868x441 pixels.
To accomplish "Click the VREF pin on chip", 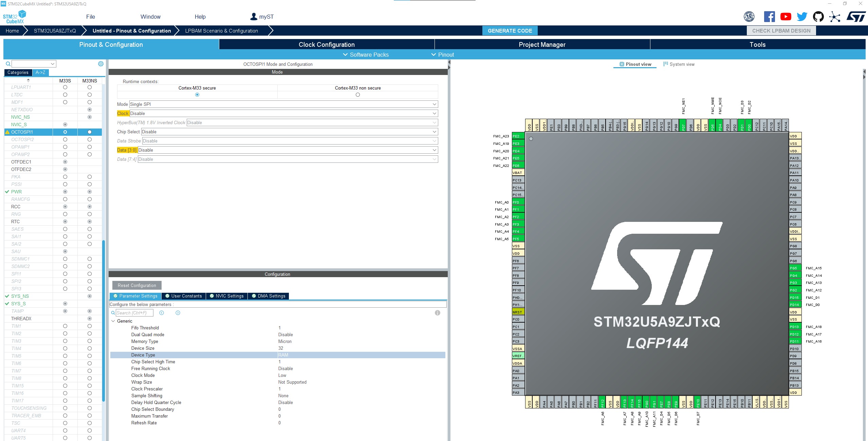I will (518, 356).
